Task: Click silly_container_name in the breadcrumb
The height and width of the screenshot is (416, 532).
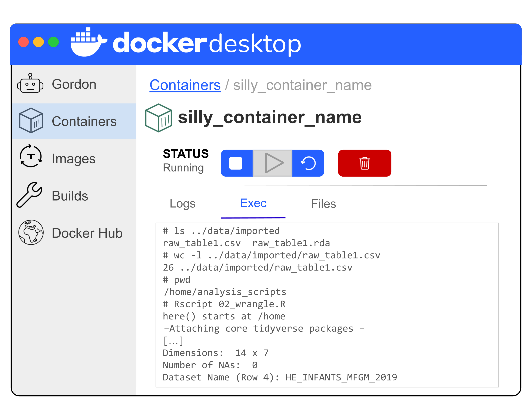Action: [x=302, y=85]
